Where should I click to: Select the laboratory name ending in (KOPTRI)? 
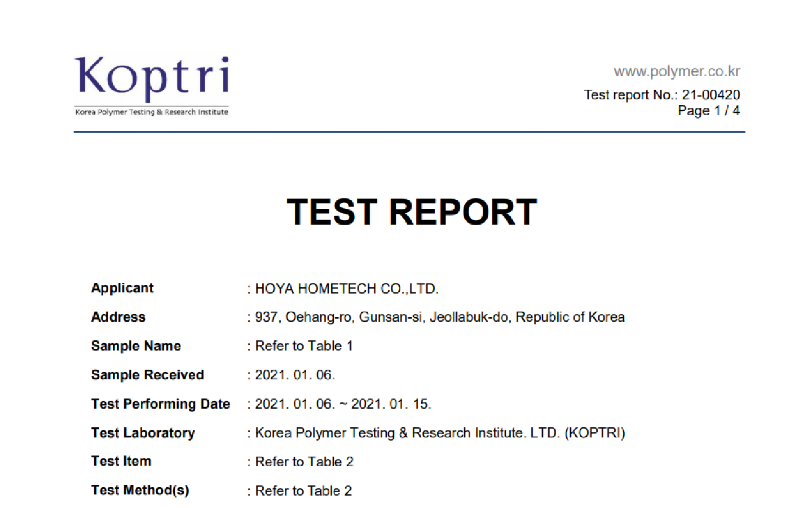[x=440, y=433]
